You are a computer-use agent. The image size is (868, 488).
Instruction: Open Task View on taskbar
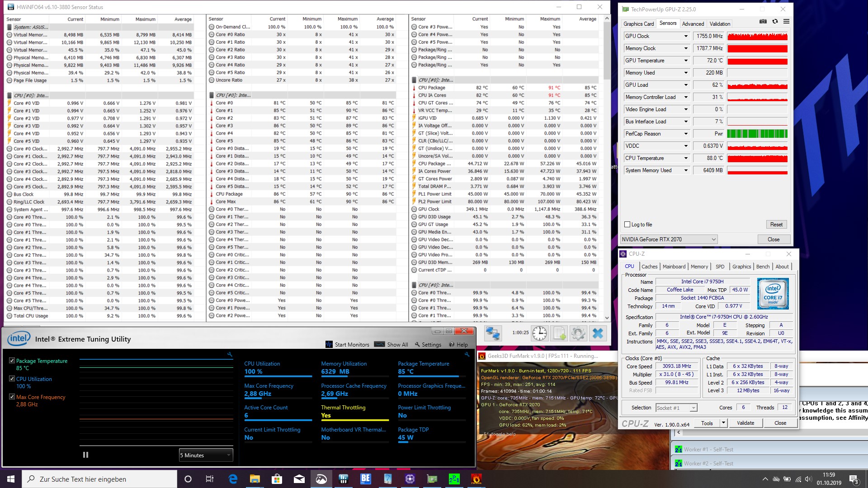tap(210, 479)
